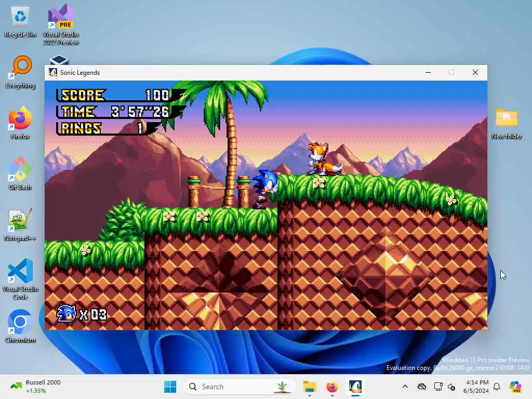Open the Copilot Preview taskbar icon
The height and width of the screenshot is (399, 532).
click(x=515, y=387)
